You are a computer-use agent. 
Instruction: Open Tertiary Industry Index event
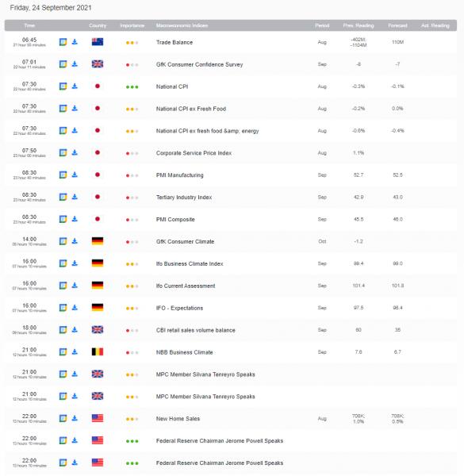[184, 198]
